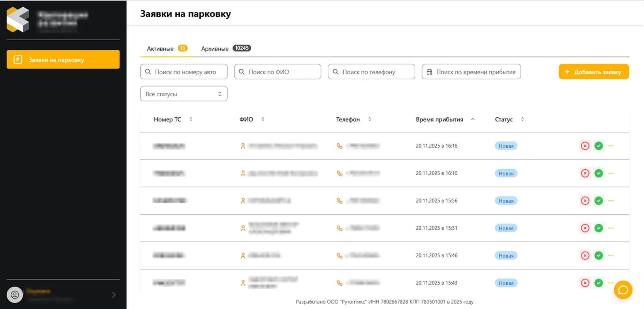Open the orange chat bubble widget
The width and height of the screenshot is (644, 309).
click(x=623, y=290)
